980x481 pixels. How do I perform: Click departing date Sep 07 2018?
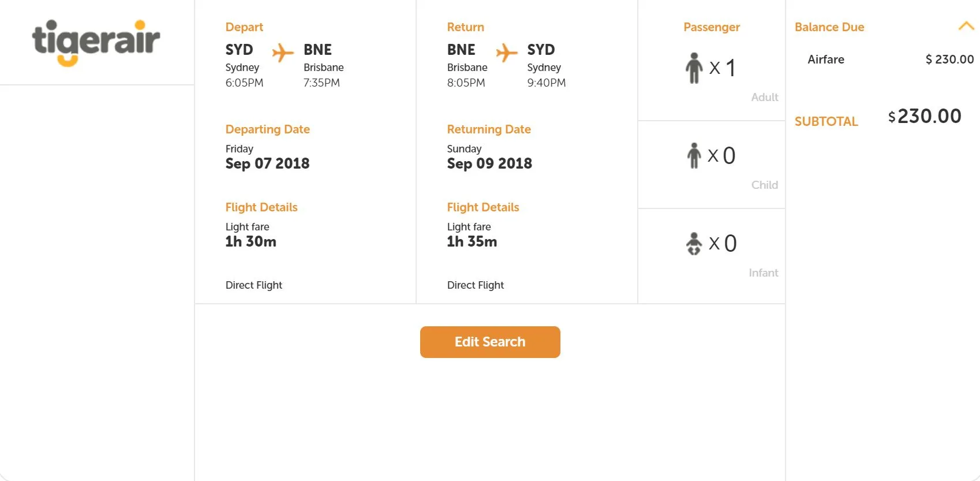click(x=267, y=163)
